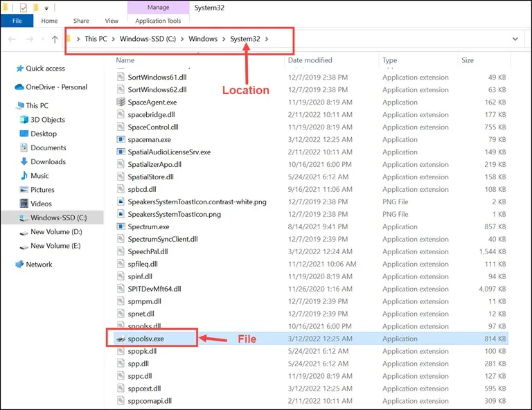Open Network in navigation pane
Viewport: 532px width, 410px height.
pos(39,265)
